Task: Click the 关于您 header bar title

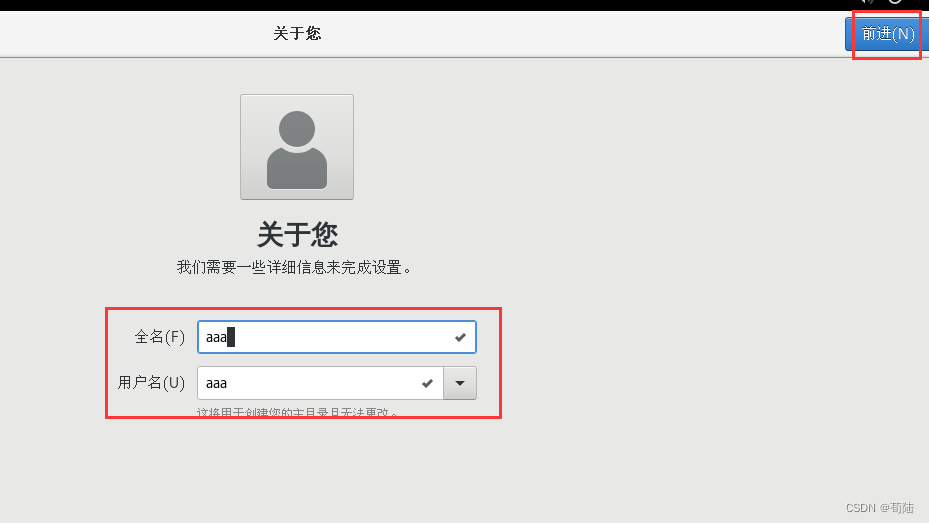Action: point(297,33)
